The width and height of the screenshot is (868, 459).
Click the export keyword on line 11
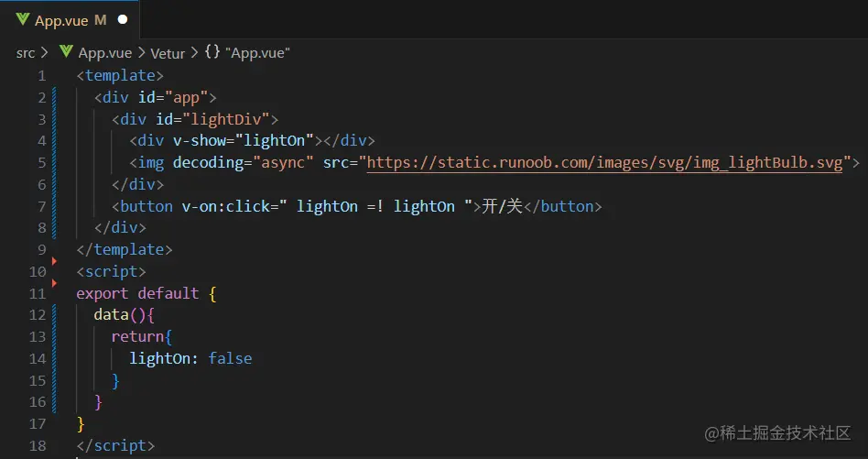pos(103,293)
